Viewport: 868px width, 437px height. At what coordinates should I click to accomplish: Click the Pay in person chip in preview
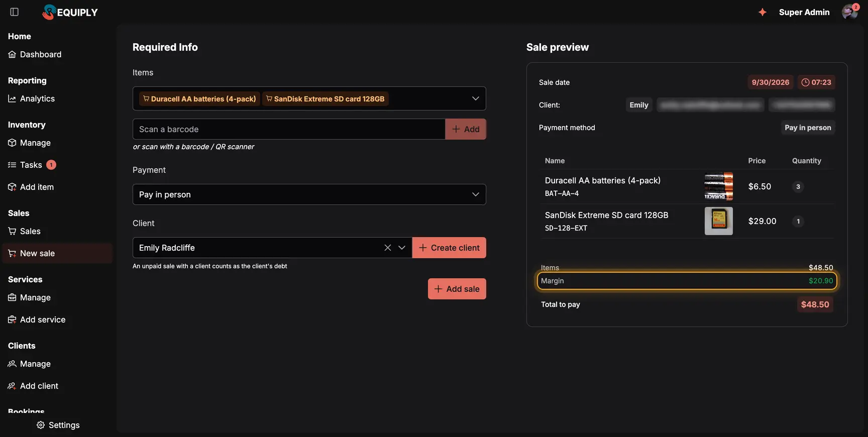coord(808,128)
